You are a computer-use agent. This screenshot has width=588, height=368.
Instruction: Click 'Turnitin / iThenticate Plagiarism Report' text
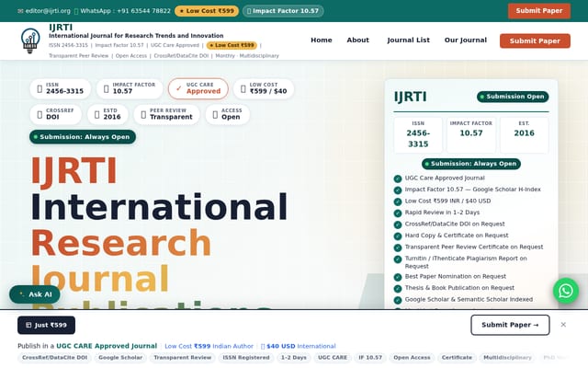tap(466, 262)
